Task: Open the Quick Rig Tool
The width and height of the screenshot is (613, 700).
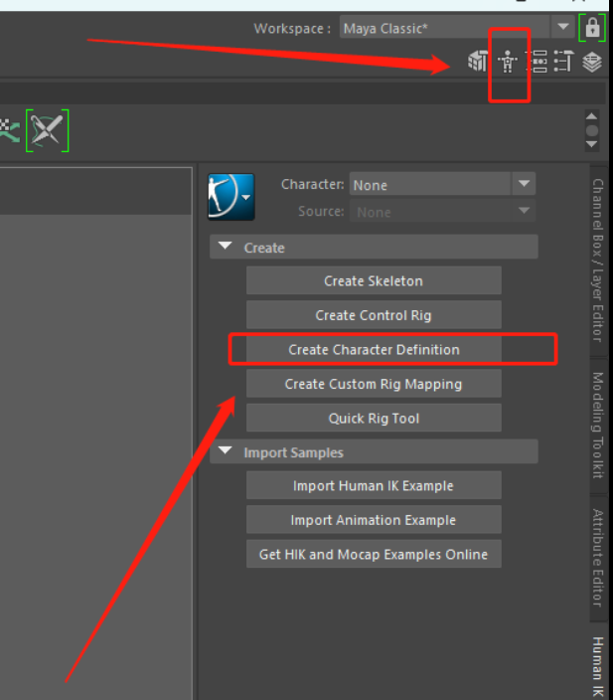Action: coord(374,419)
